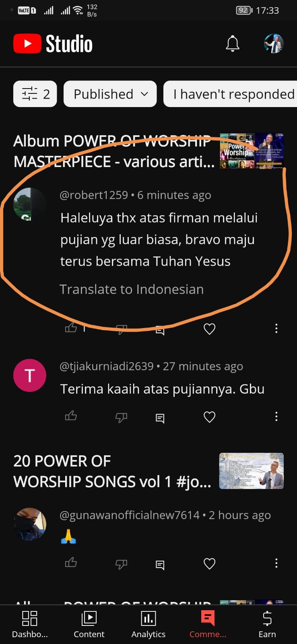Switch to the Analytics tab
The width and height of the screenshot is (297, 644).
tap(148, 624)
